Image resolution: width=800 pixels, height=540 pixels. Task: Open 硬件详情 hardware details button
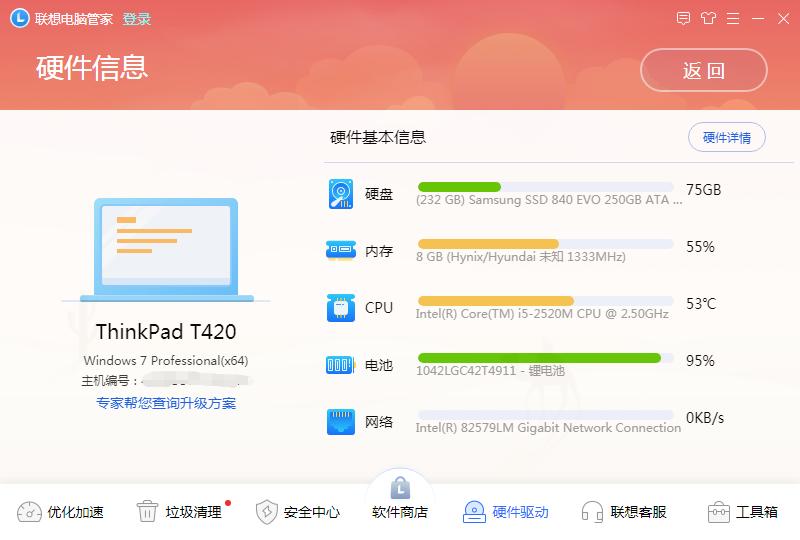point(727,137)
